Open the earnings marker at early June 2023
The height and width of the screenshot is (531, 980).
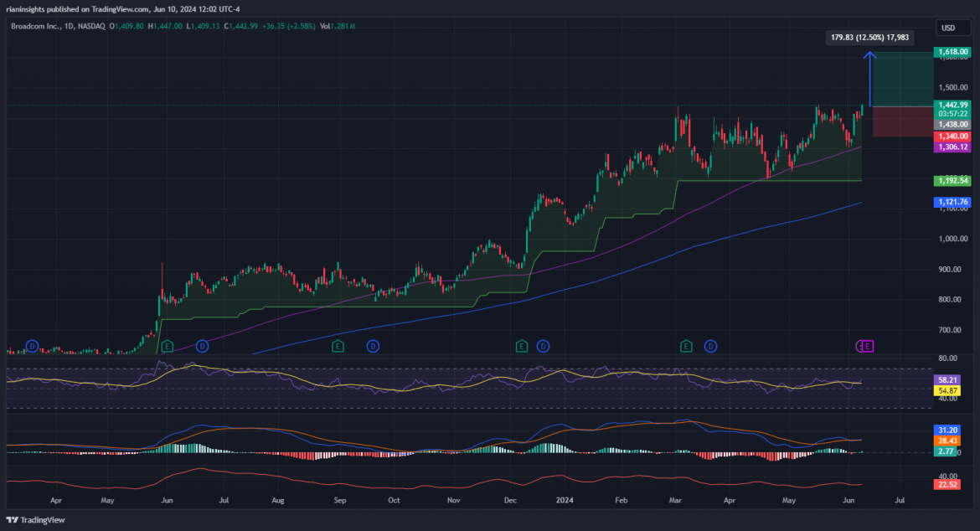pyautogui.click(x=167, y=346)
